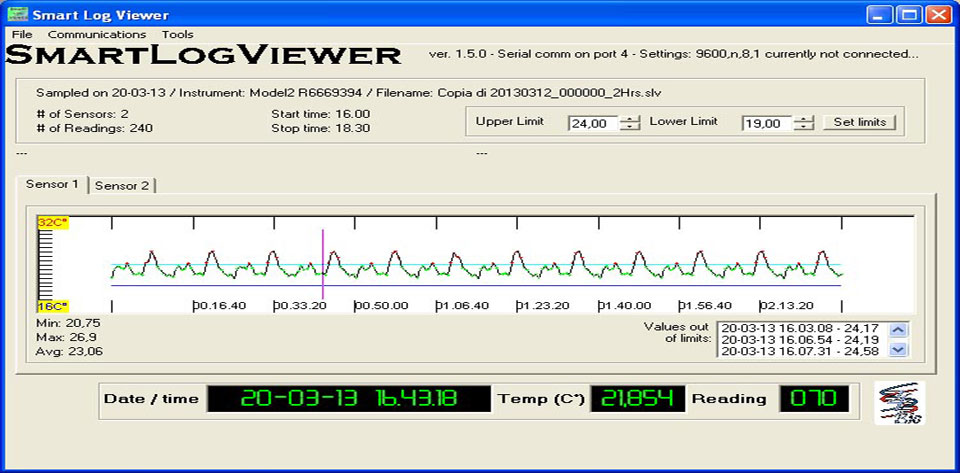Click the Date / time display readout
The width and height of the screenshot is (960, 473).
point(349,399)
